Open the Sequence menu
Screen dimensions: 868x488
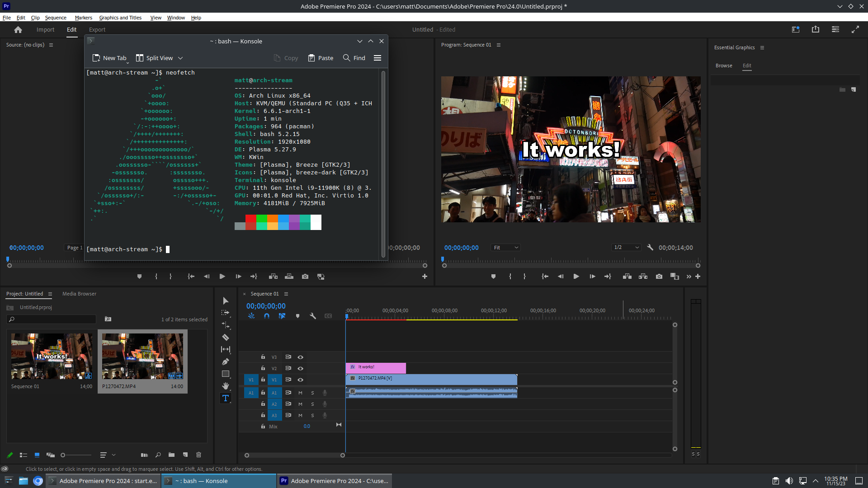tap(56, 18)
